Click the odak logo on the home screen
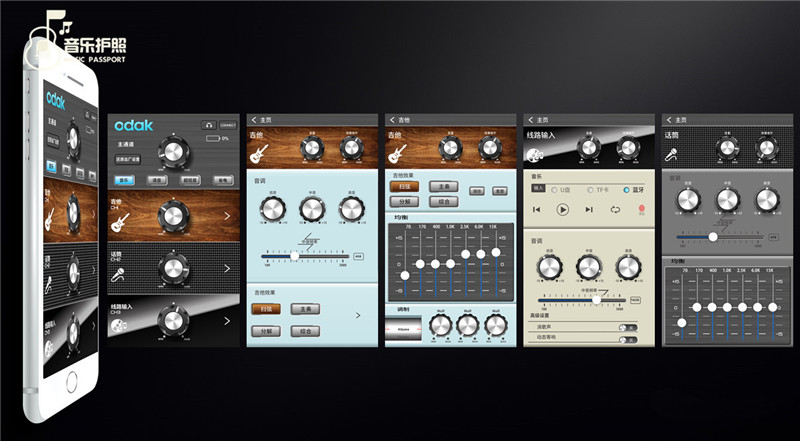 tap(133, 126)
